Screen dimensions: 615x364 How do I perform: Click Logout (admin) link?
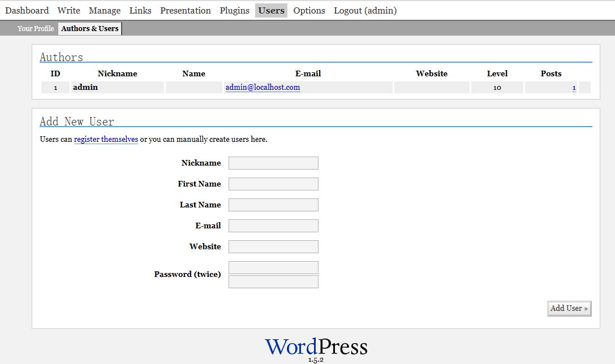click(x=365, y=11)
